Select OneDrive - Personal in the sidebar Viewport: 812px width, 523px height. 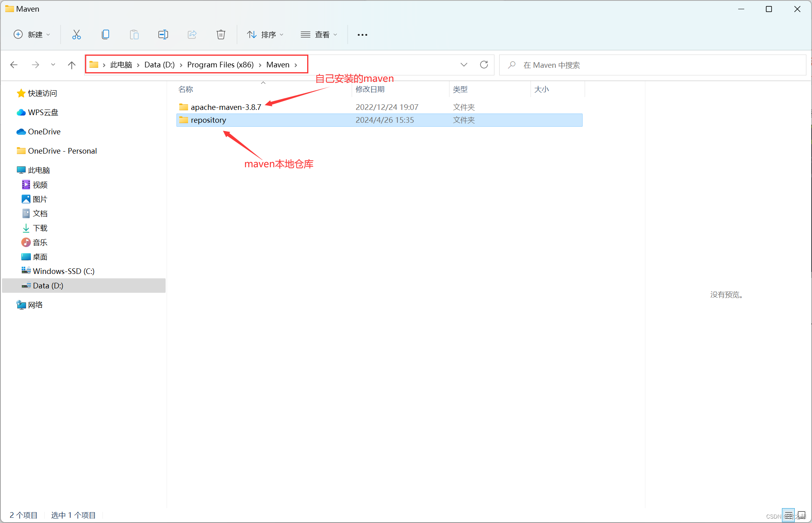[x=62, y=151]
